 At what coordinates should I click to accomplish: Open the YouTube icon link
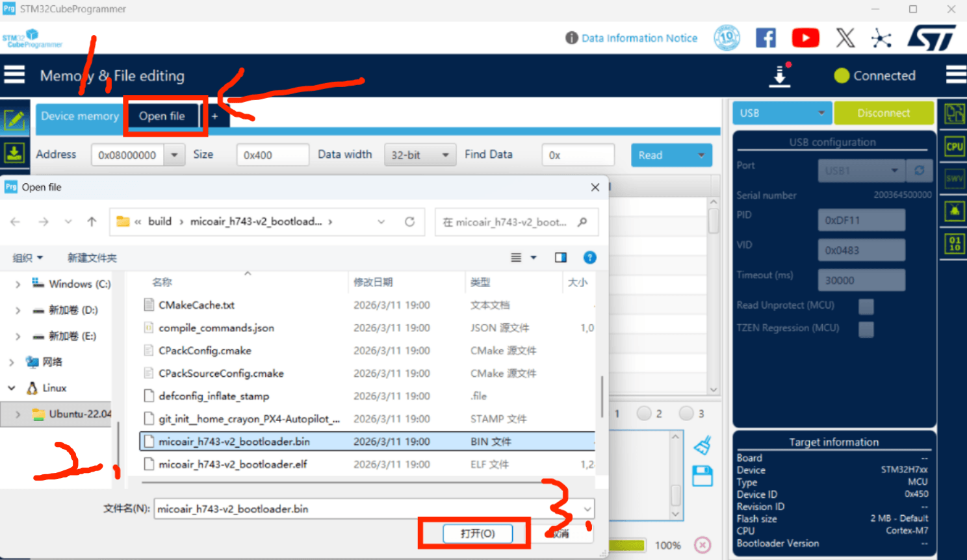click(x=805, y=38)
